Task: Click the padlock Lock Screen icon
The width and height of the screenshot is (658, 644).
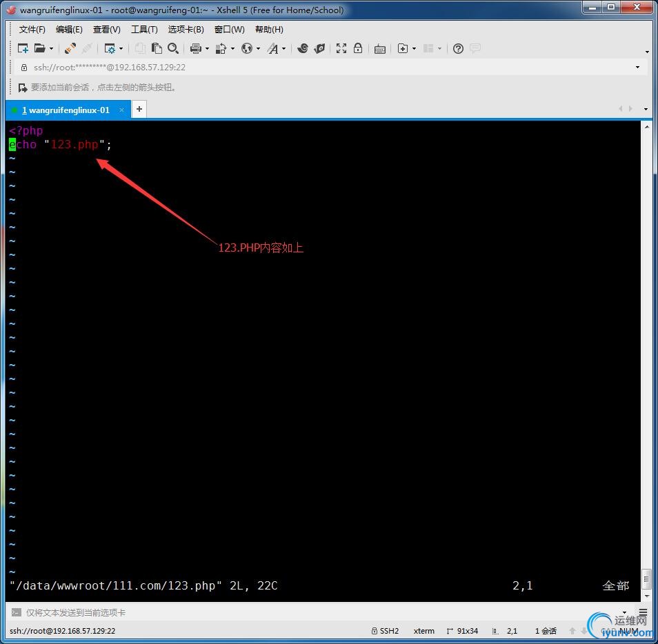Action: click(x=358, y=48)
